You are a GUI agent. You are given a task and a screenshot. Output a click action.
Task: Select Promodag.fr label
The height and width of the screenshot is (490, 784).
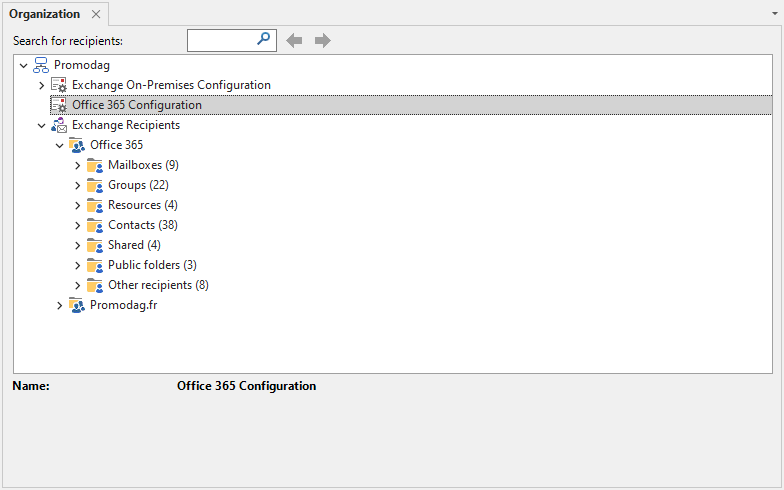(x=124, y=305)
